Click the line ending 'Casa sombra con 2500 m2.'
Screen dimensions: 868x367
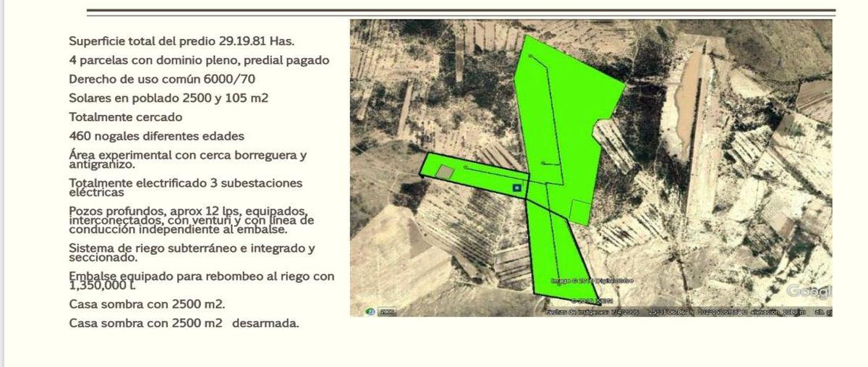point(147,304)
